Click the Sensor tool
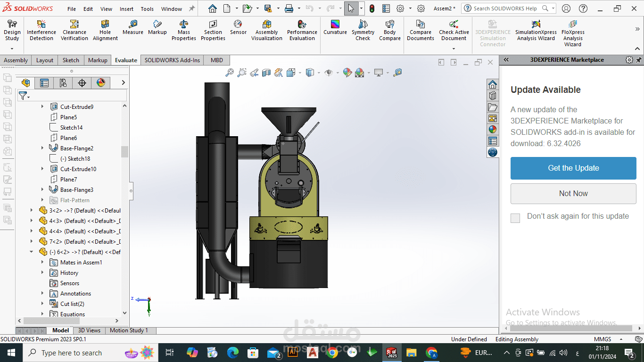This screenshot has width=644, height=362. pos(238,28)
